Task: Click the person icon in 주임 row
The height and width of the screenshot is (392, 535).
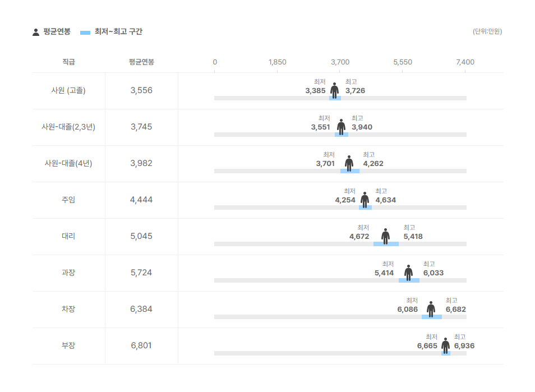Action: tap(365, 200)
